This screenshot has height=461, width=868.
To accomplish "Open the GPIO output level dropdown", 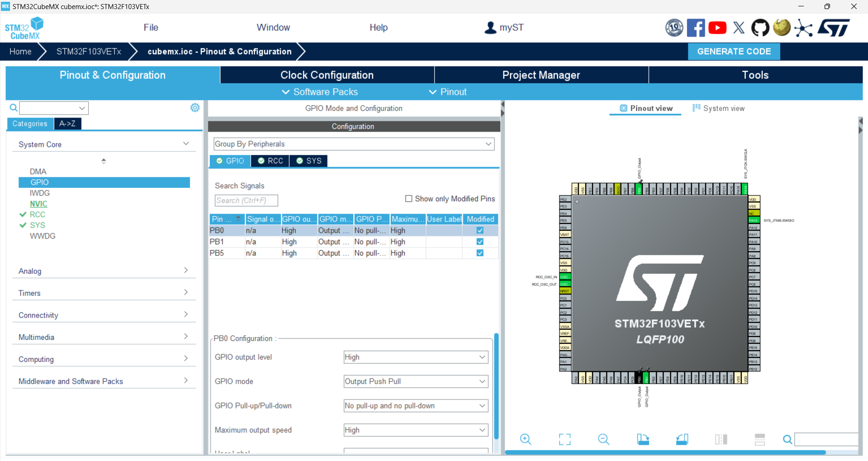I will [416, 357].
